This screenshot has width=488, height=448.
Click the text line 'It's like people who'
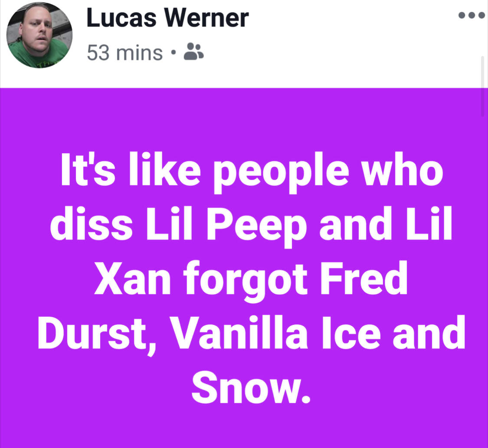252,171
